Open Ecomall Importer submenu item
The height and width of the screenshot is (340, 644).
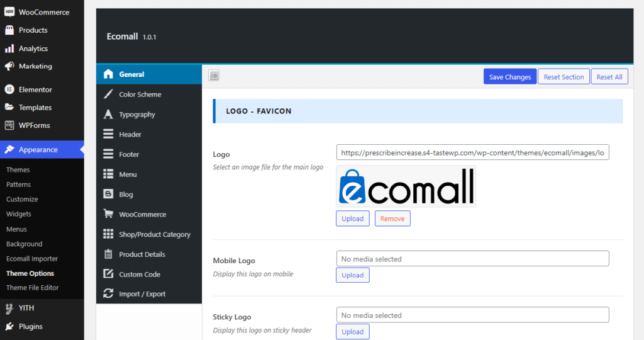pyautogui.click(x=32, y=259)
